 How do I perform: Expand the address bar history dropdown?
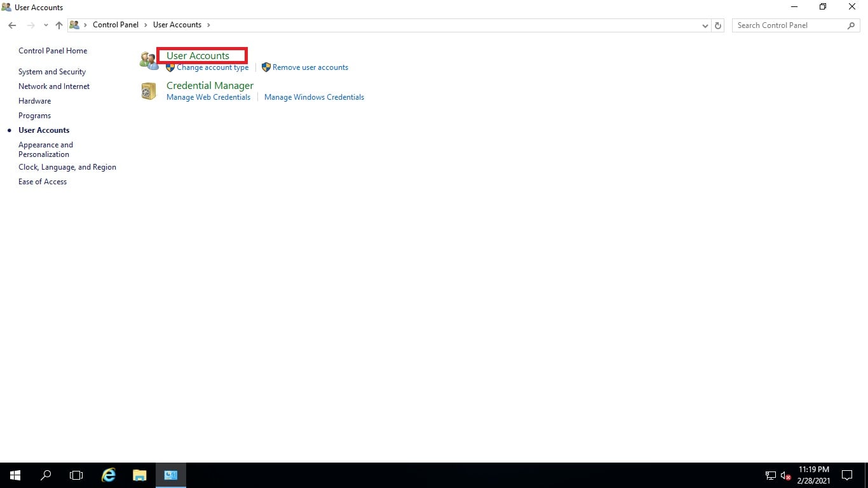(705, 25)
